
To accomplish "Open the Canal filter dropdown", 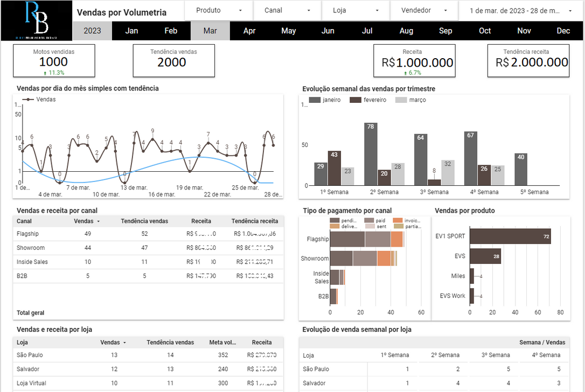I will [x=287, y=10].
